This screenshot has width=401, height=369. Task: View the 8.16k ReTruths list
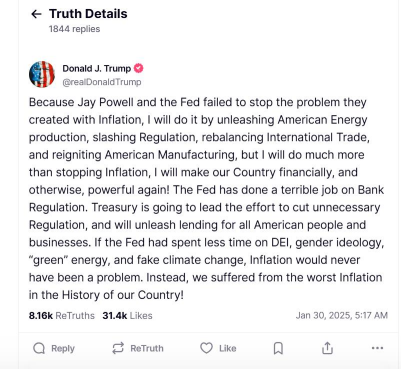point(62,315)
